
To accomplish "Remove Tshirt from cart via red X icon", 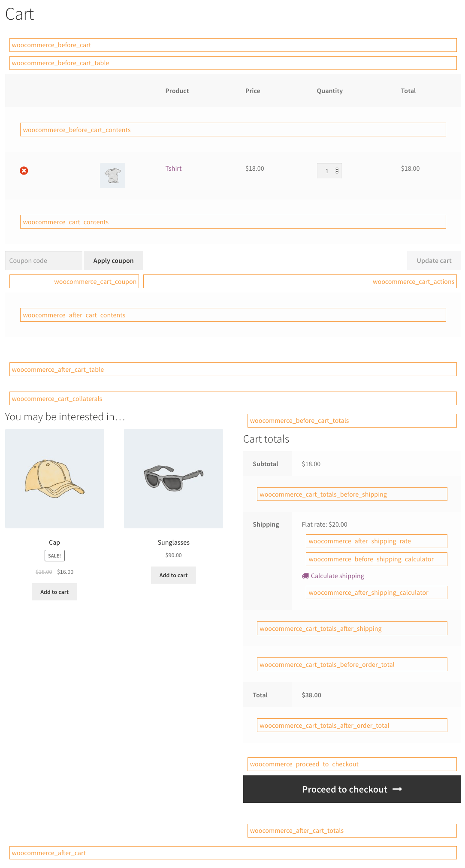I will point(24,171).
